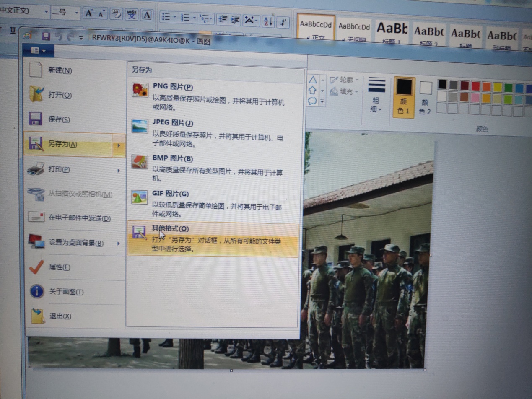The height and width of the screenshot is (399, 532).
Task: Click the decrease indent icon in Word
Action: pyautogui.click(x=223, y=19)
